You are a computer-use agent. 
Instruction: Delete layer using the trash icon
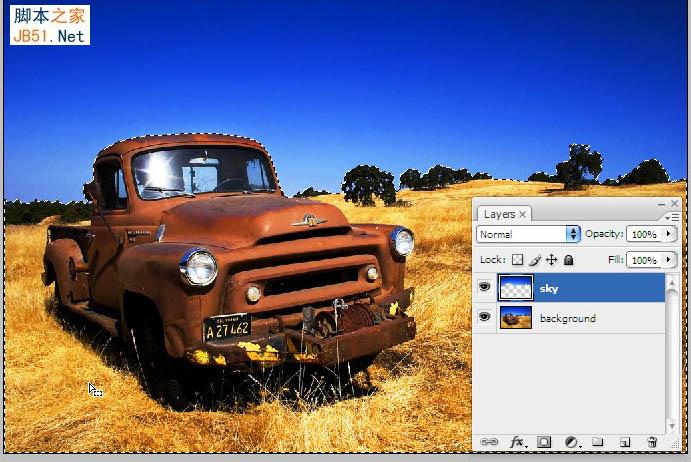pos(652,442)
